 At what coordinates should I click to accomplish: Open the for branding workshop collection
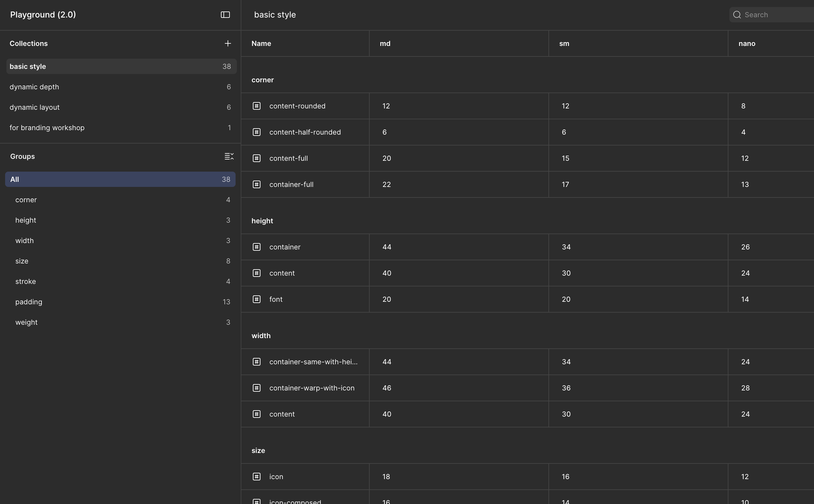[x=121, y=128]
